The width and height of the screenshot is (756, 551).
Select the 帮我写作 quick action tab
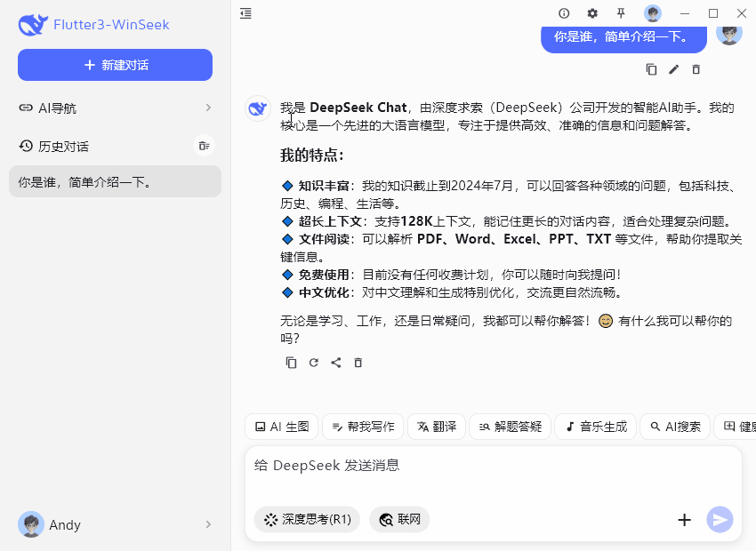[362, 427]
